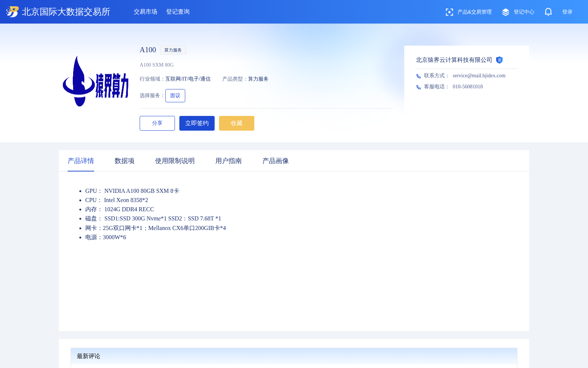Click the 电源 3000W*6 line
The width and height of the screenshot is (588, 368).
point(106,237)
